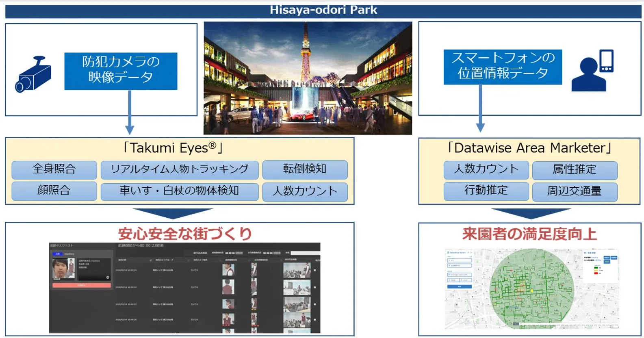Click the Hisaya-odori Park title banner
The image size is (644, 338).
[x=323, y=11]
